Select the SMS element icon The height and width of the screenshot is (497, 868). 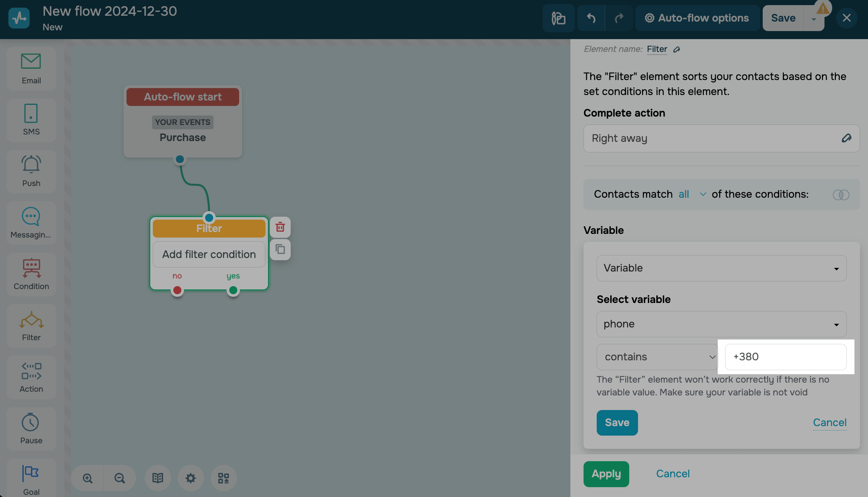point(31,113)
